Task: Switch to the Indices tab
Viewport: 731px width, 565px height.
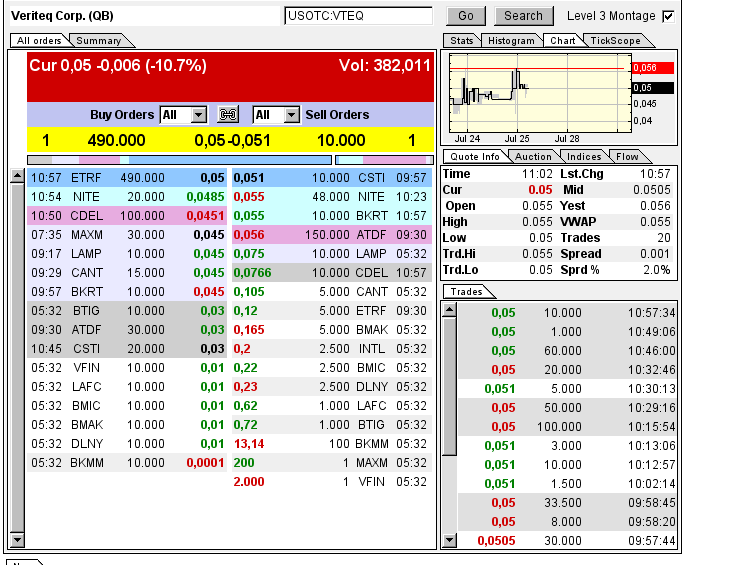Action: pos(584,157)
